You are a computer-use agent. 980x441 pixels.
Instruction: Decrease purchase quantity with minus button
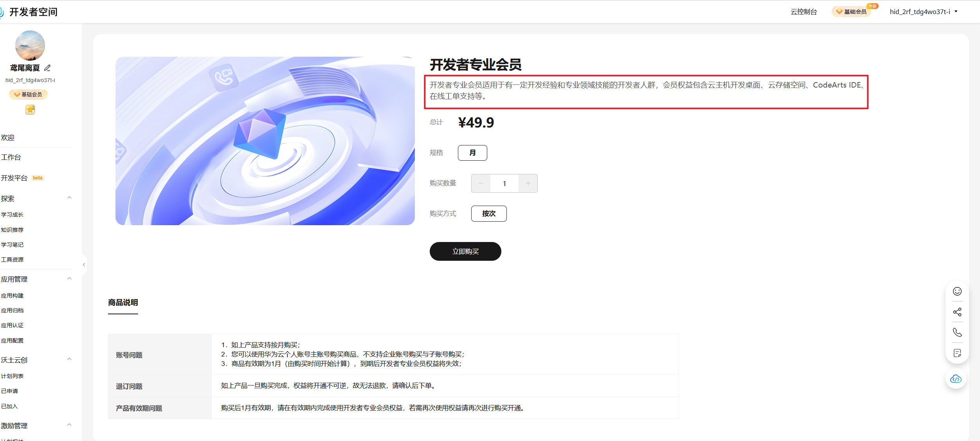(x=481, y=183)
